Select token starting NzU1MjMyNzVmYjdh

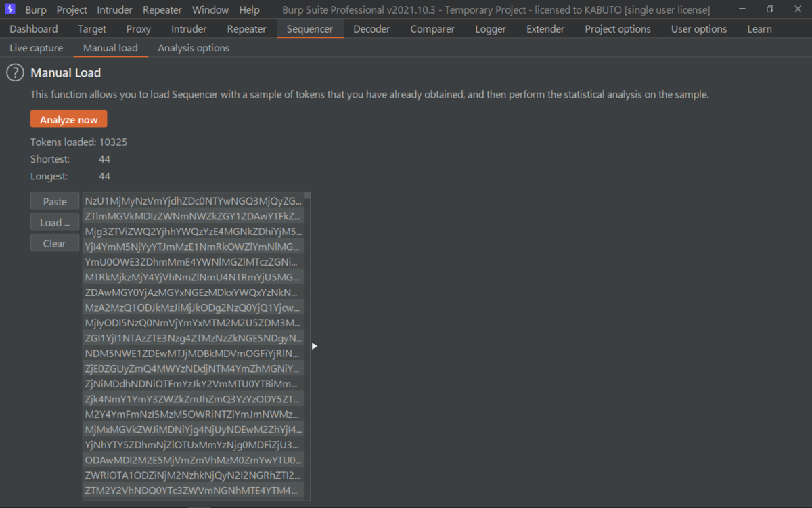coord(194,201)
